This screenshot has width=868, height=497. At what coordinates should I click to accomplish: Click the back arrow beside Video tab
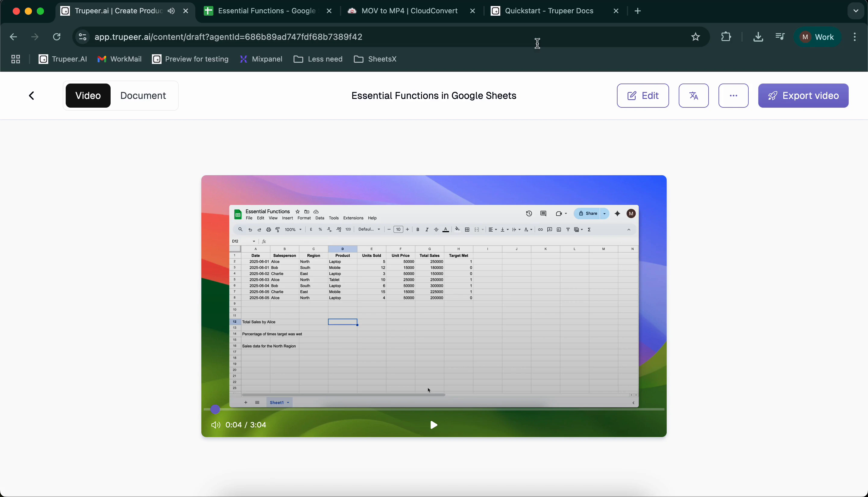[x=31, y=96]
